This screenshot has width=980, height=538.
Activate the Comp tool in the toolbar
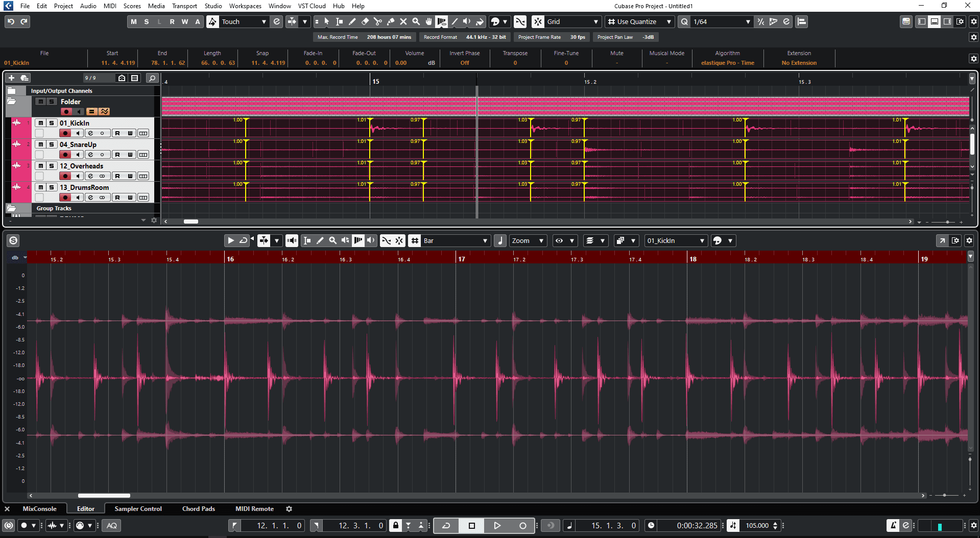click(441, 21)
